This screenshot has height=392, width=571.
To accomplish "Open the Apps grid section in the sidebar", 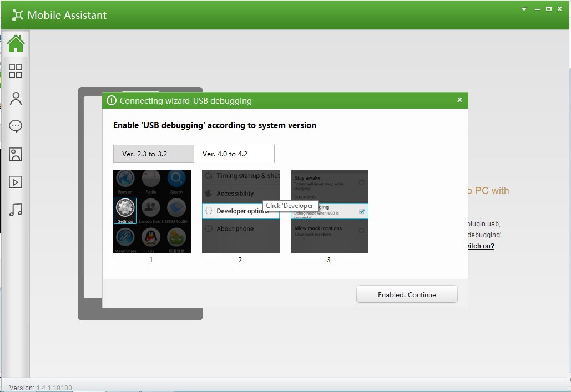I will click(x=16, y=71).
